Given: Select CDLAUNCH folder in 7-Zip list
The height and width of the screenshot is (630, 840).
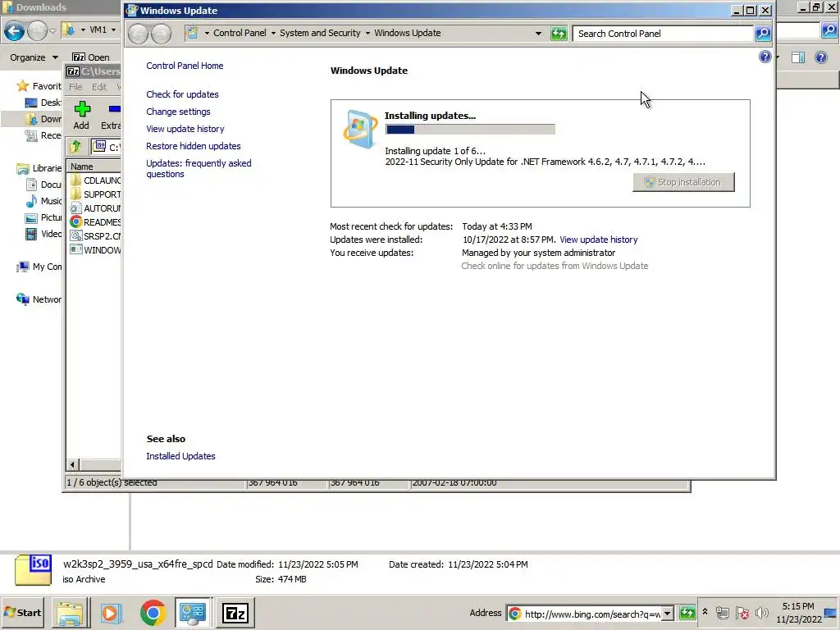Looking at the screenshot, I should tap(95, 180).
